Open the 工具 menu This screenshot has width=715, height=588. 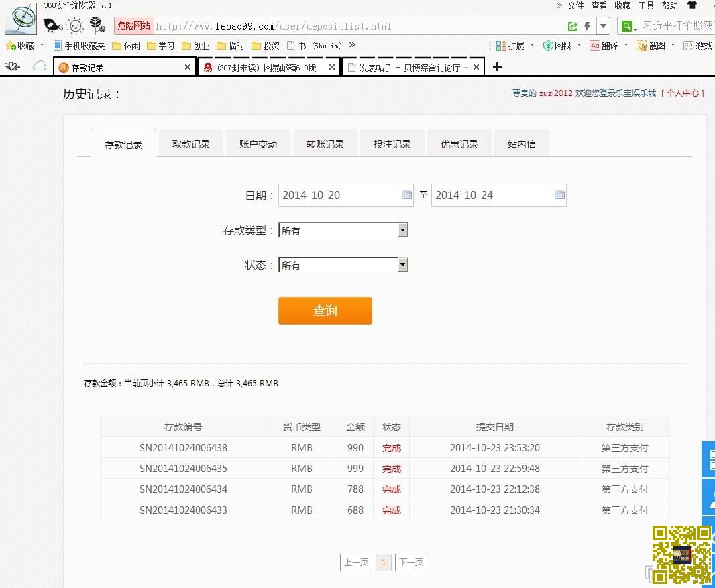pos(646,5)
